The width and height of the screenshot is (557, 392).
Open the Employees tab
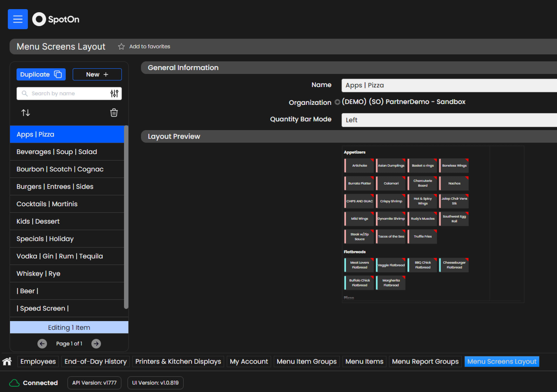tap(38, 361)
